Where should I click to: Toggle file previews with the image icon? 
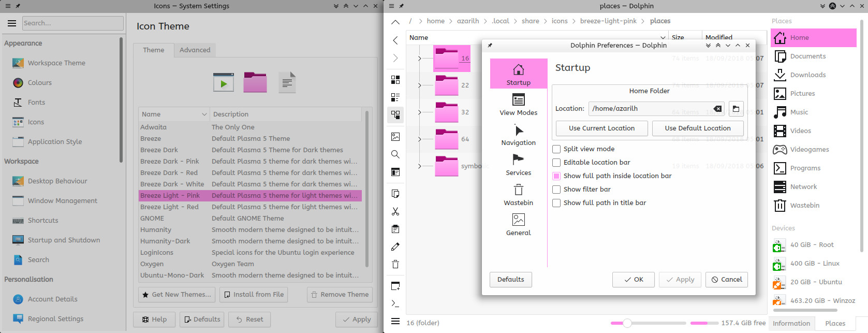click(x=395, y=137)
